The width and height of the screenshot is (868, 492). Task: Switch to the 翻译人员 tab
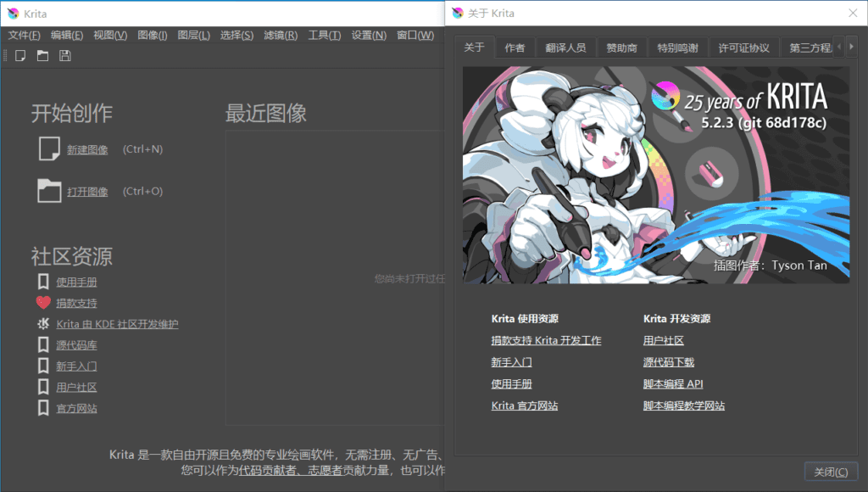click(565, 48)
